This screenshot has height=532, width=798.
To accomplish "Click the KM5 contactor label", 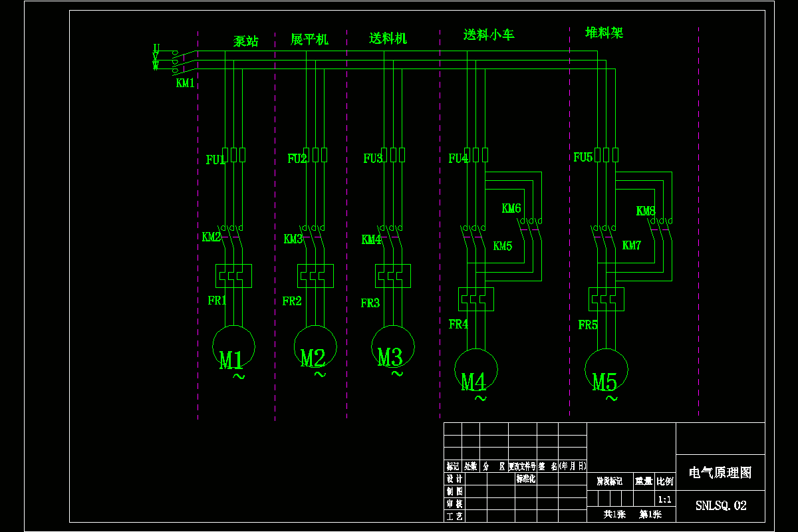I will coord(503,246).
